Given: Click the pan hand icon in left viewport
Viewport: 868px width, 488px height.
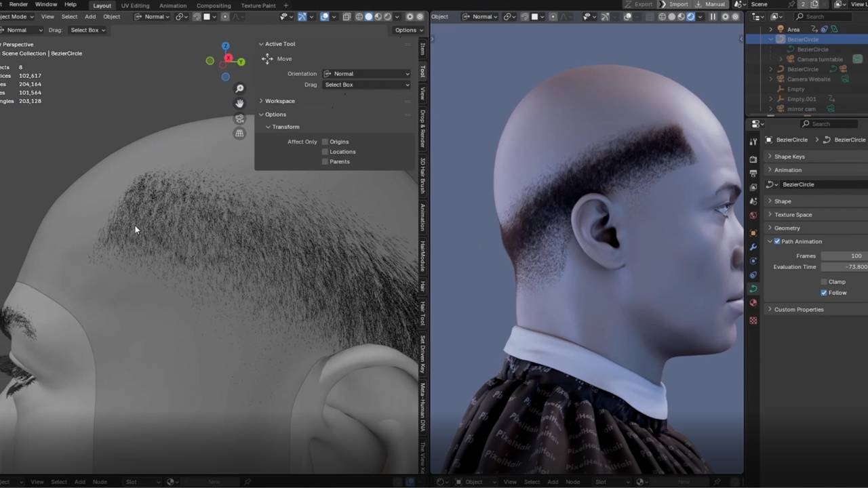Looking at the screenshot, I should pos(239,104).
